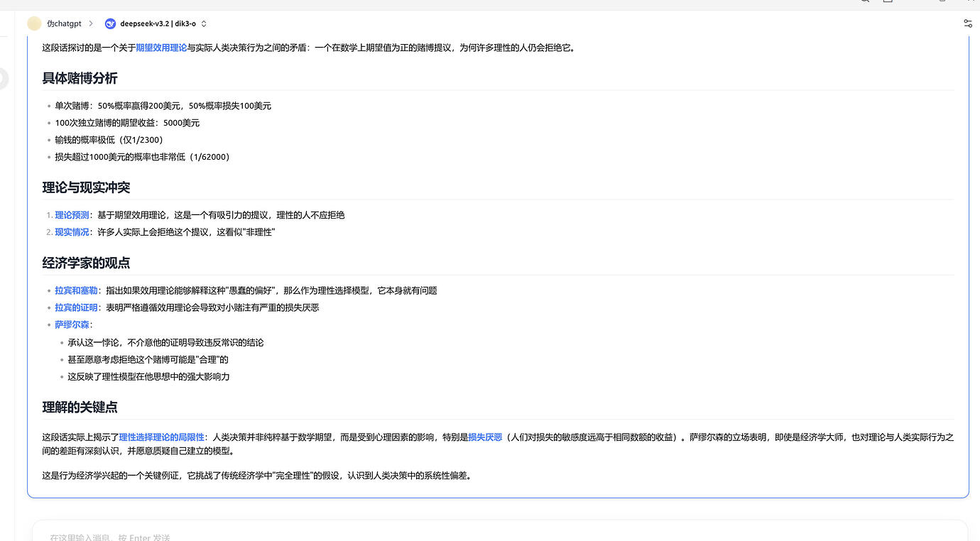Click the blue 拉宾的证明 label

[76, 307]
